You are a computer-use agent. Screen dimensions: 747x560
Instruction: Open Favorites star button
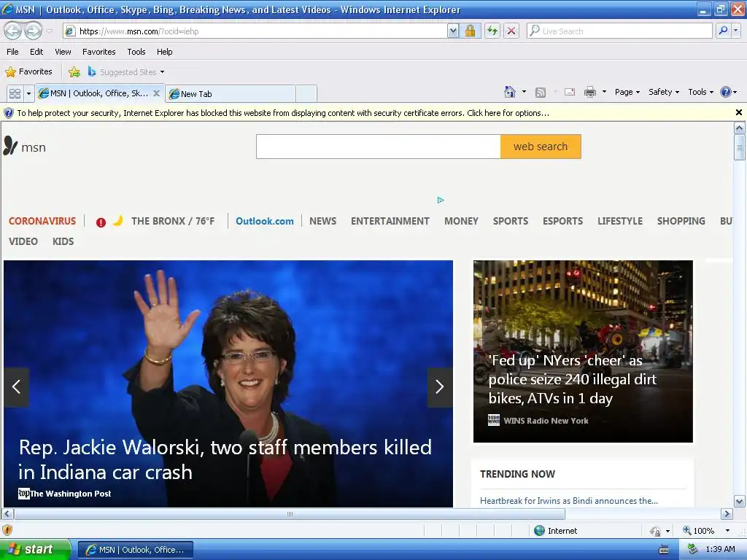28,71
